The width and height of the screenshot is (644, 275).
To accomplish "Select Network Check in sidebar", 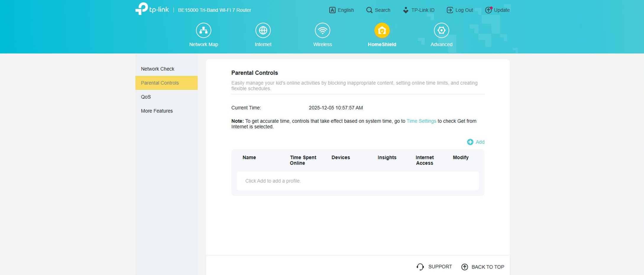I will (158, 69).
